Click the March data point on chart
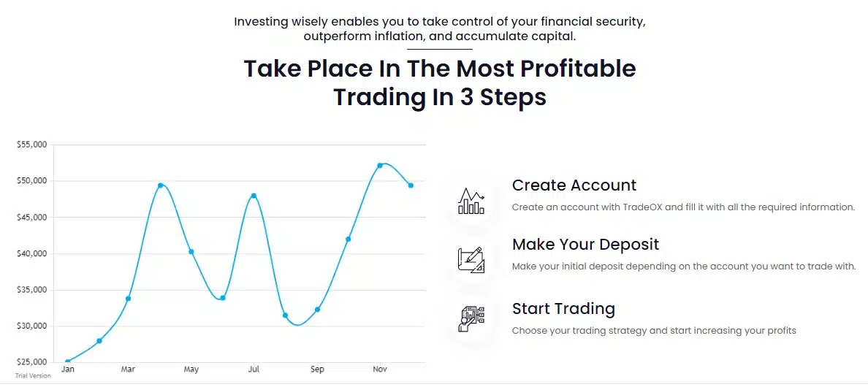Viewport: 868px width, 387px height. (x=129, y=299)
